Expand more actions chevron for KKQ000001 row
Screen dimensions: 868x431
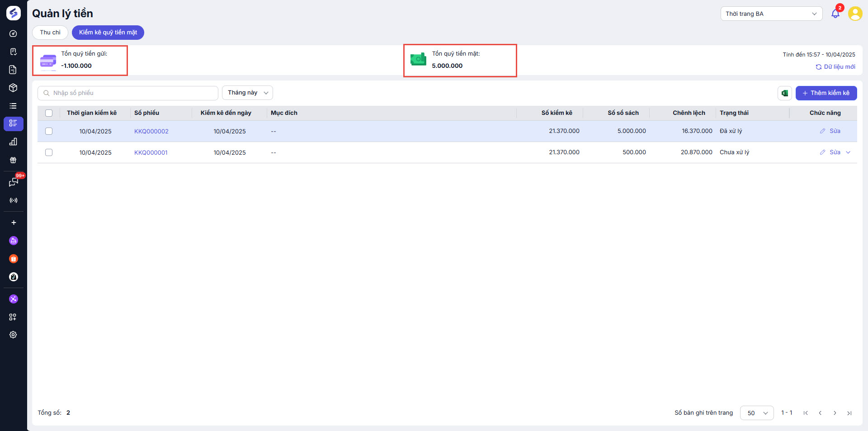tap(848, 152)
